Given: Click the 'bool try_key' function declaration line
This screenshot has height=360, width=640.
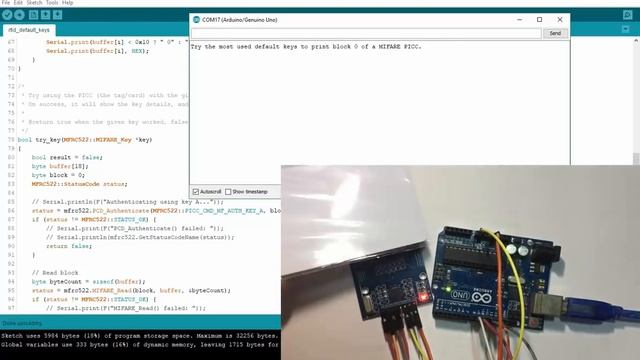Looking at the screenshot, I should [x=85, y=140].
